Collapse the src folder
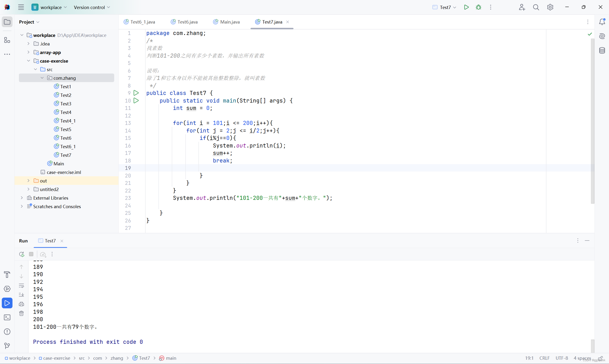609x364 pixels. point(35,69)
